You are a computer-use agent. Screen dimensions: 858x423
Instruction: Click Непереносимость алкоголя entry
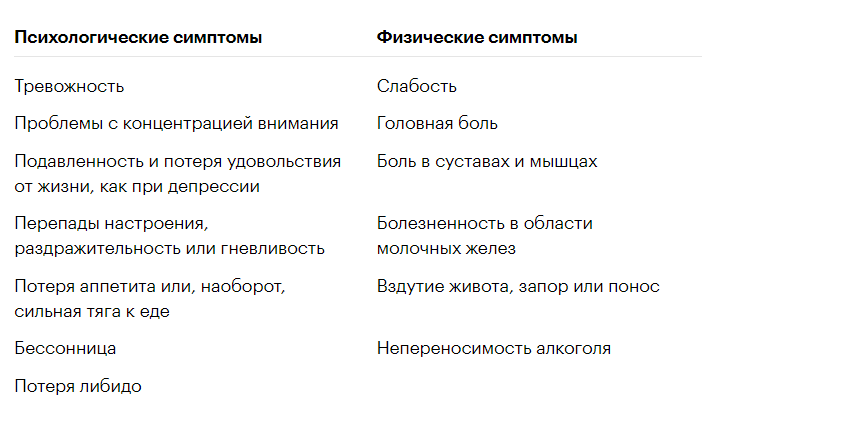pyautogui.click(x=494, y=349)
